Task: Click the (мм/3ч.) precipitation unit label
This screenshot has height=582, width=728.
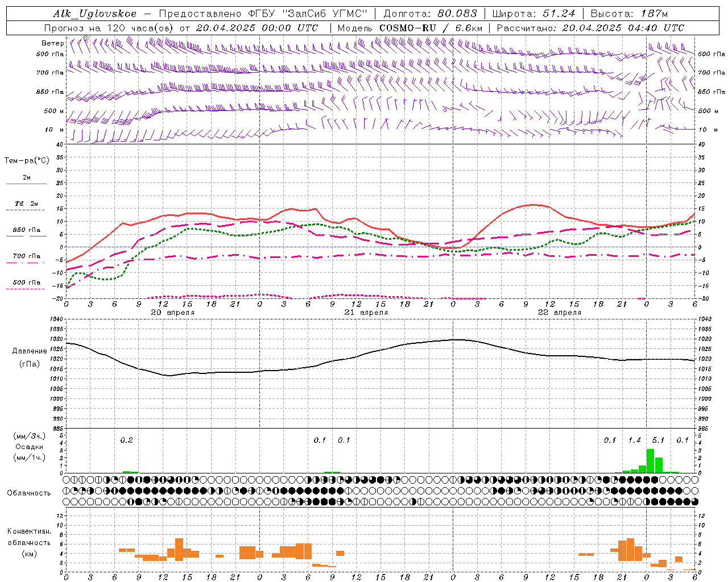Action: (x=30, y=436)
